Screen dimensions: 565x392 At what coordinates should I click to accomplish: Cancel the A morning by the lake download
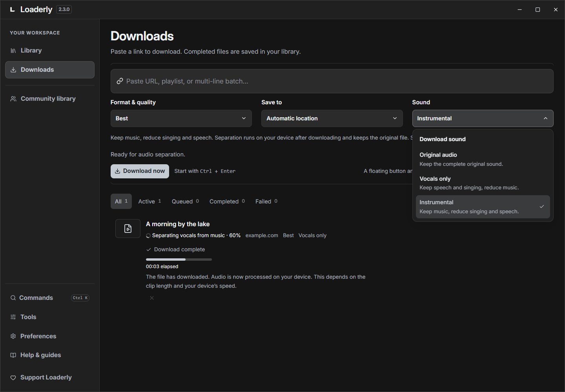[152, 298]
